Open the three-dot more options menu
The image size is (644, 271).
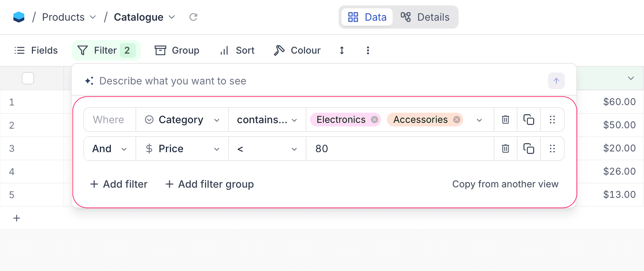pos(368,50)
